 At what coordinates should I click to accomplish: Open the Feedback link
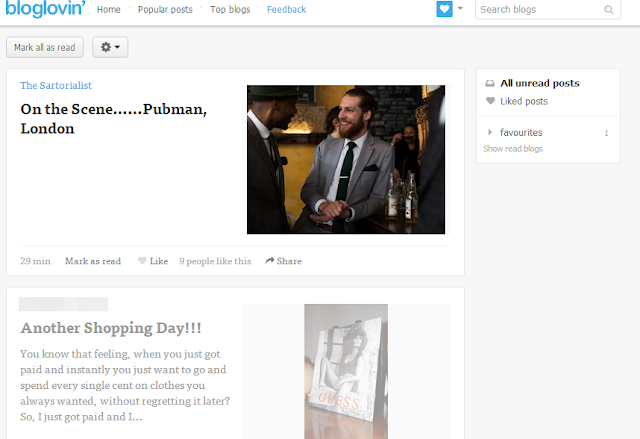[286, 9]
